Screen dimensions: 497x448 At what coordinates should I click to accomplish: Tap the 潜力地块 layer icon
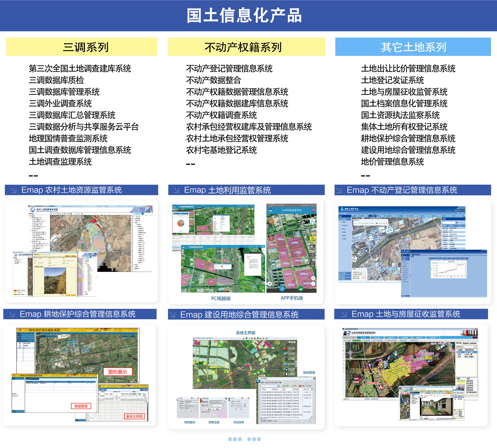click(313, 247)
